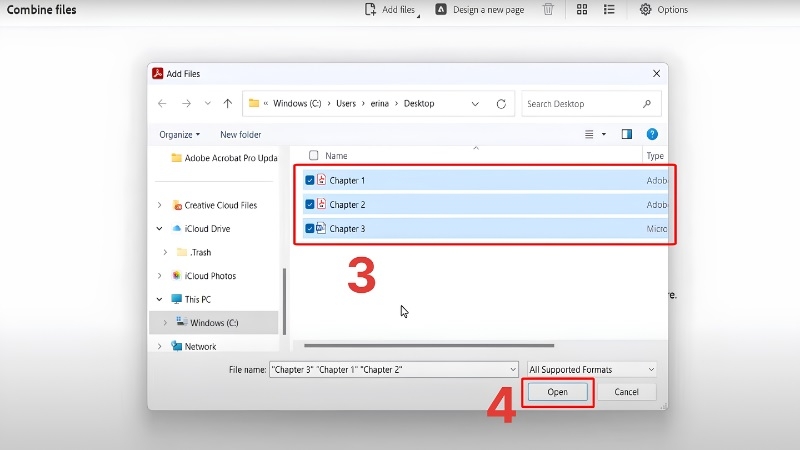Open the view options dropdown arrow
Screen dimensions: 800x450
[x=604, y=134]
